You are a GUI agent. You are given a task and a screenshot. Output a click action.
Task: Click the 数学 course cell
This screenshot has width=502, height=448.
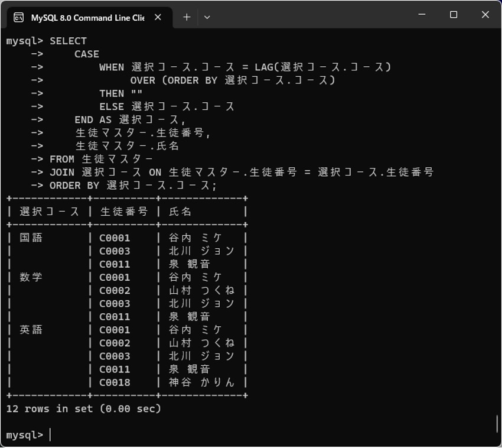click(x=31, y=277)
